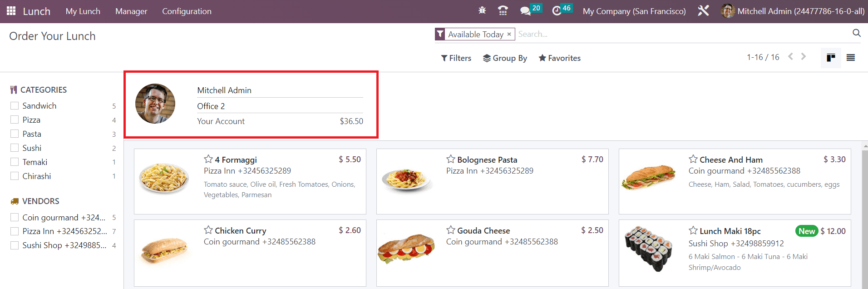Viewport: 868px width, 289px height.
Task: Click the search magnifier icon
Action: click(x=857, y=33)
